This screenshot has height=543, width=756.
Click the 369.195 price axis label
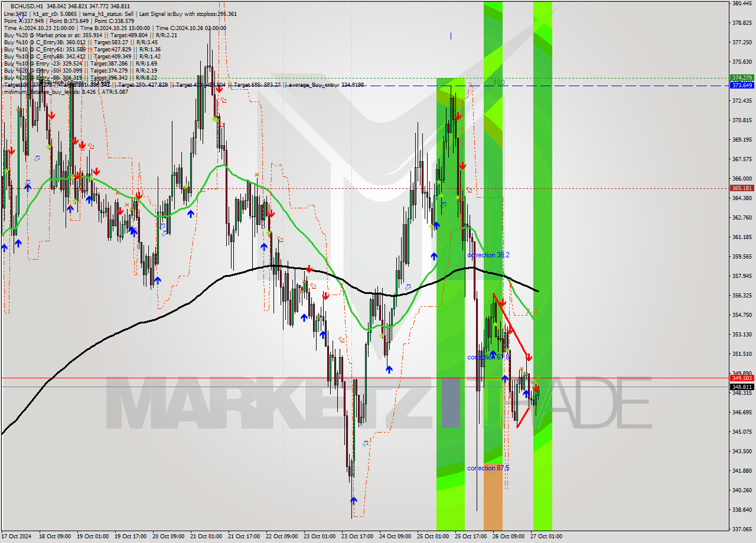pyautogui.click(x=742, y=140)
